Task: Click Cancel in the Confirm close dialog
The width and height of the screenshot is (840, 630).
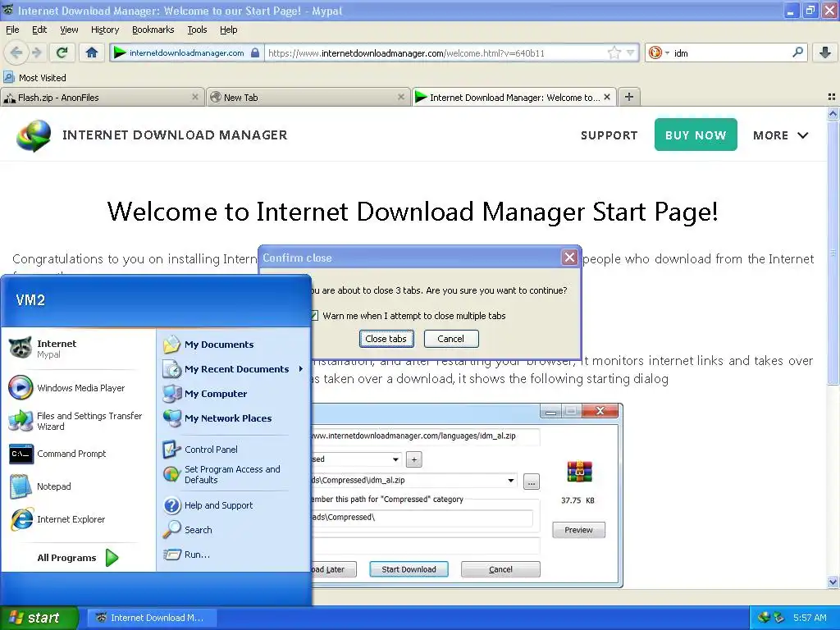Action: [x=450, y=339]
